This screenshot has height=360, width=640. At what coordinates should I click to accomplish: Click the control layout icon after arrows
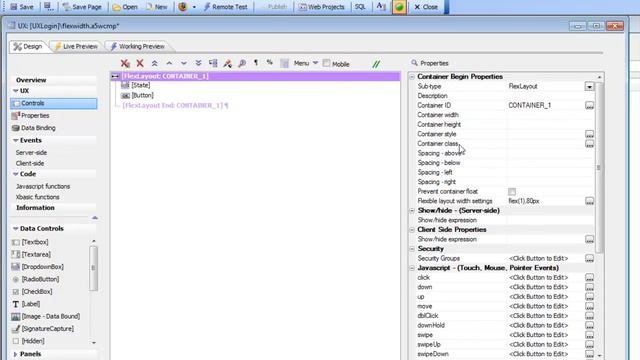pos(213,63)
